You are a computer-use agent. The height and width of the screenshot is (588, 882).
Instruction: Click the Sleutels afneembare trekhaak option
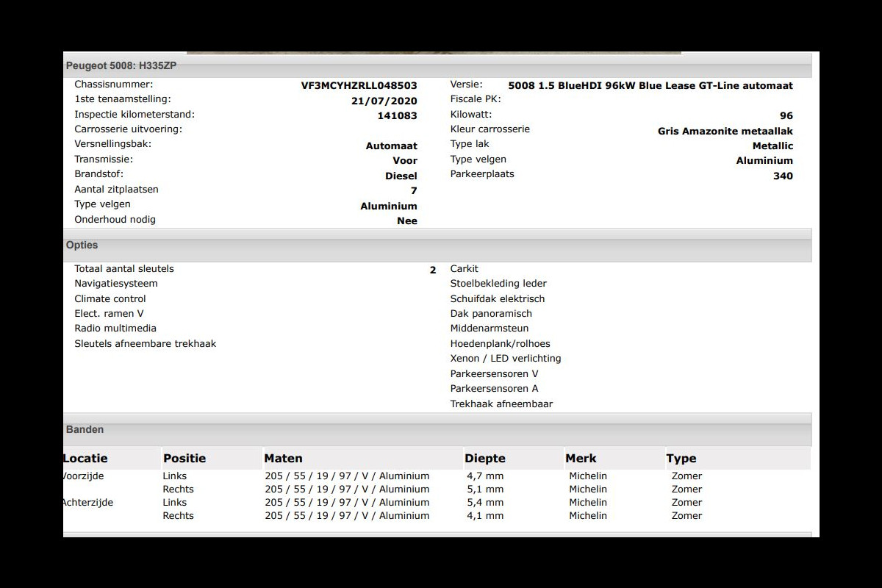click(146, 343)
